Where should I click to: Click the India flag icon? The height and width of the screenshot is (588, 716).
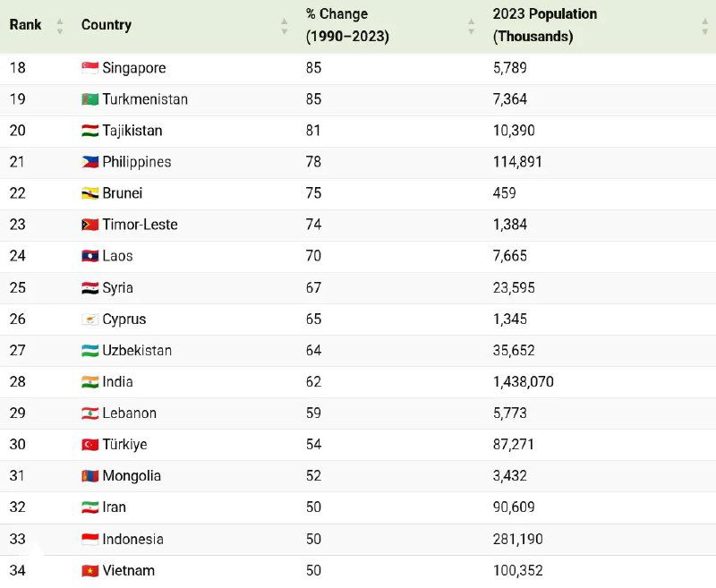coord(89,382)
